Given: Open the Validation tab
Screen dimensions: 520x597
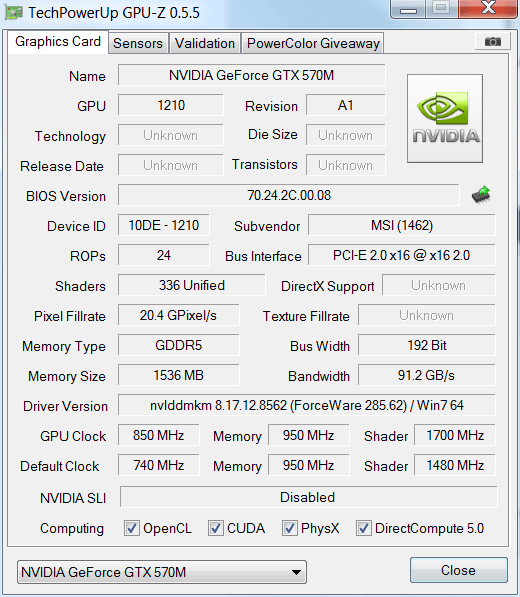Looking at the screenshot, I should 205,43.
